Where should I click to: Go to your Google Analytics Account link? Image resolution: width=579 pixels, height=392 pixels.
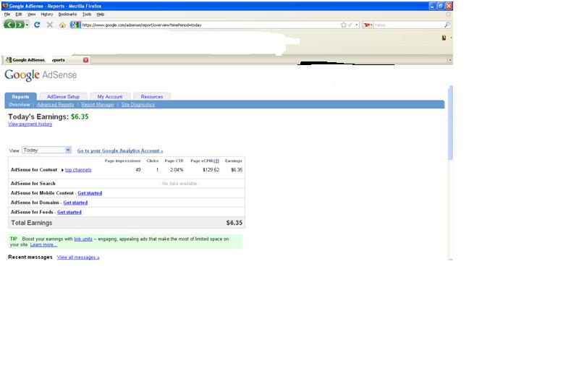120,150
